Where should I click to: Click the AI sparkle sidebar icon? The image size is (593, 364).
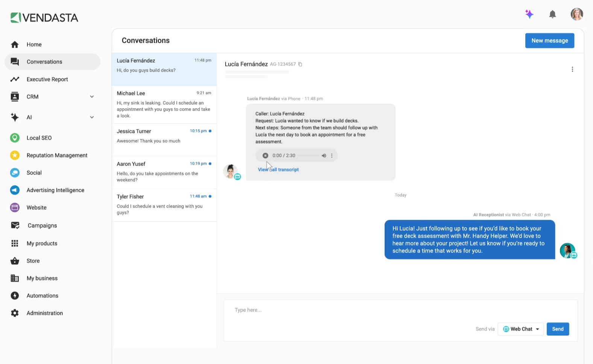[x=15, y=117]
